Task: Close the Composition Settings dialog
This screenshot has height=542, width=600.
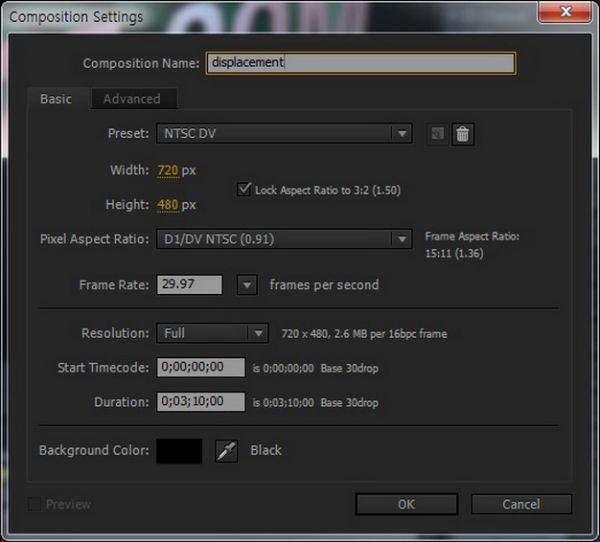Action: [x=565, y=11]
